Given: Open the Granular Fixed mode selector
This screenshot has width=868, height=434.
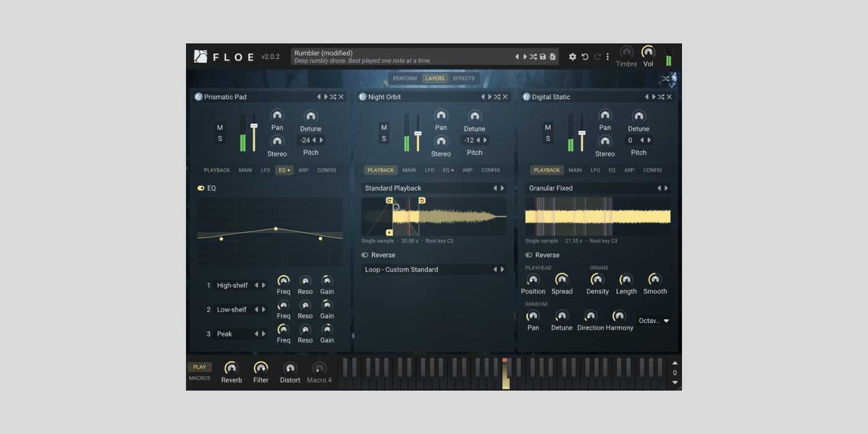Looking at the screenshot, I should point(598,188).
